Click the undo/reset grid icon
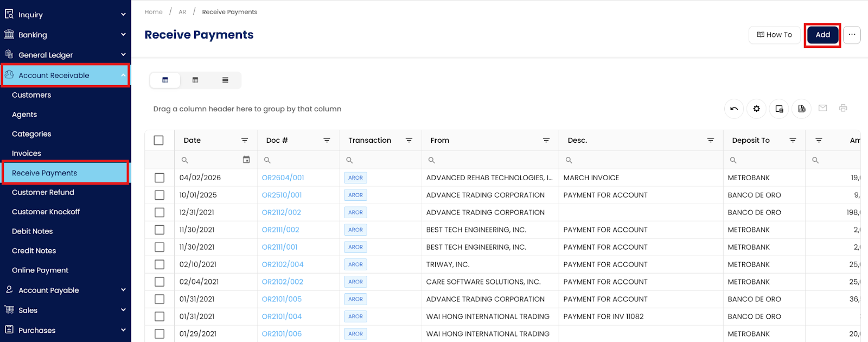Screen dimensions: 868x342 point(734,109)
